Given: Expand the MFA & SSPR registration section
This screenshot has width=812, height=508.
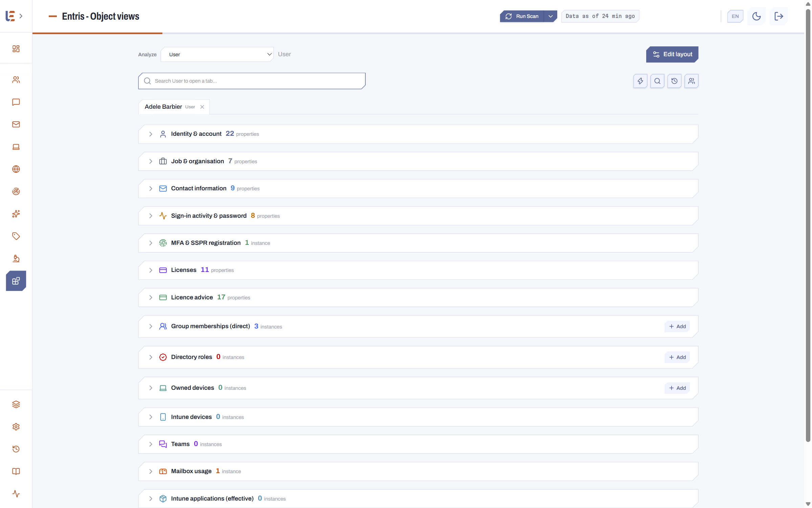Looking at the screenshot, I should point(418,243).
